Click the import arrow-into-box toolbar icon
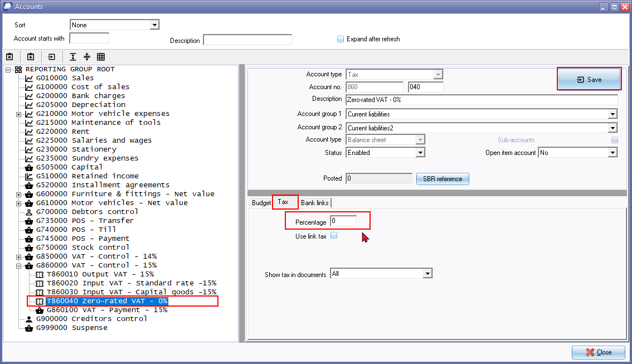 pyautogui.click(x=52, y=57)
